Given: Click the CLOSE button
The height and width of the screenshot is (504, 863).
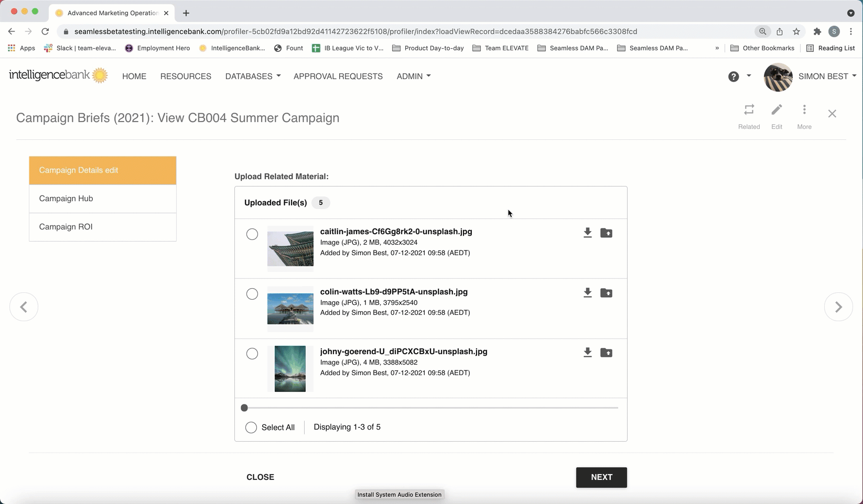Looking at the screenshot, I should [260, 477].
